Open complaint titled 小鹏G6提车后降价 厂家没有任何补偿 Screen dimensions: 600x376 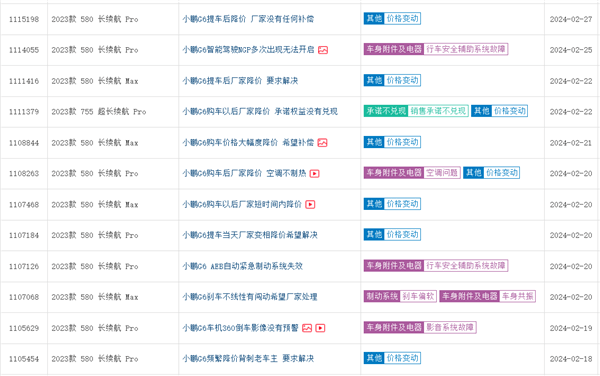tap(248, 19)
